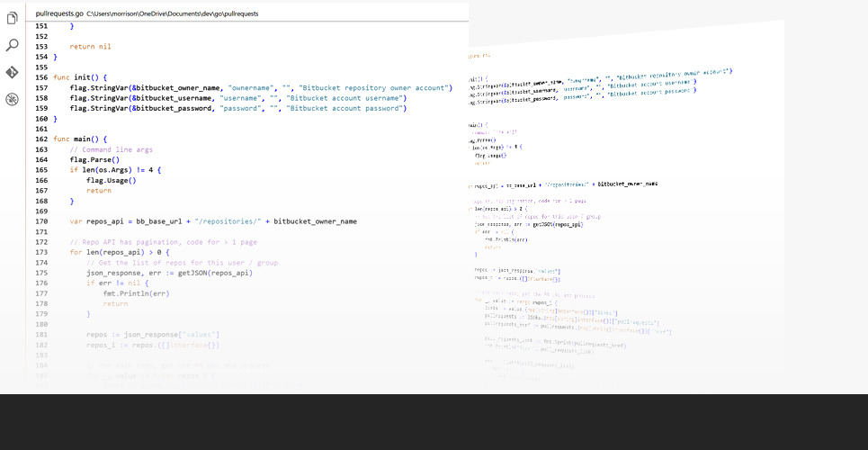
Task: Click 'getJSON(repos_api)' call on line 175
Action: click(x=215, y=273)
